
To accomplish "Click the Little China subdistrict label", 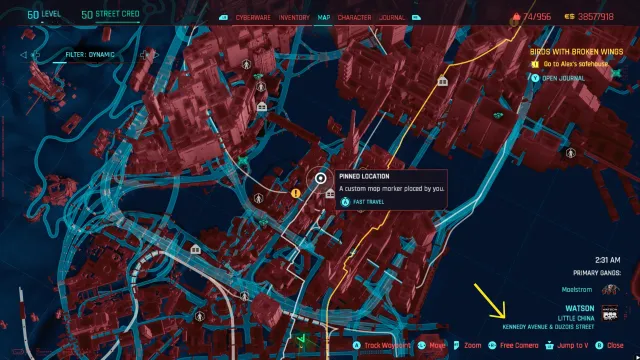I will 576,318.
